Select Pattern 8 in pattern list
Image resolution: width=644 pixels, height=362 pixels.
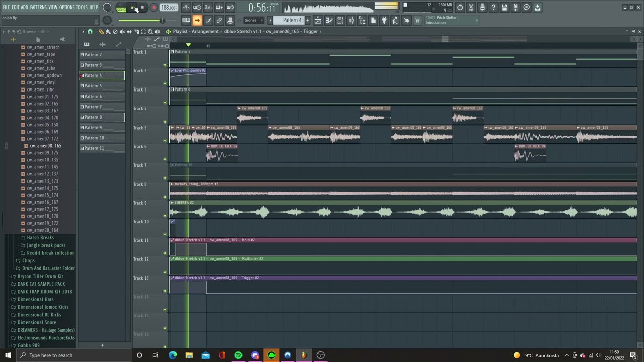(x=102, y=117)
